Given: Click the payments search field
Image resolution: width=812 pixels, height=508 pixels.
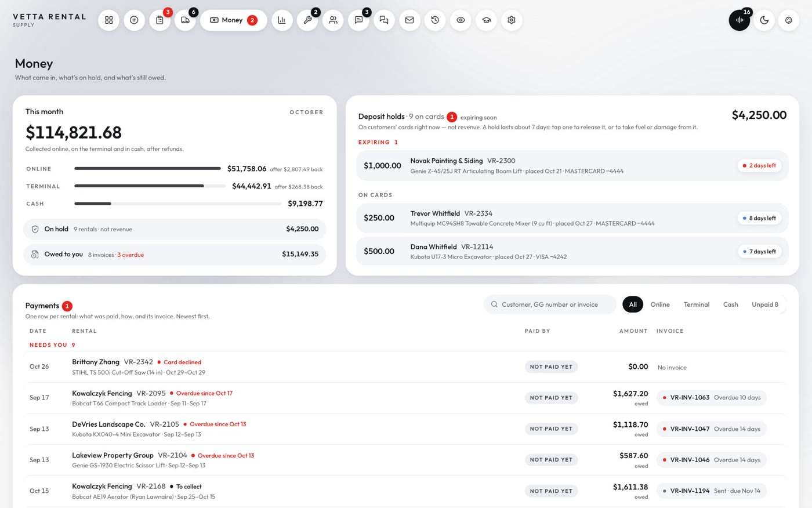Looking at the screenshot, I should [550, 304].
